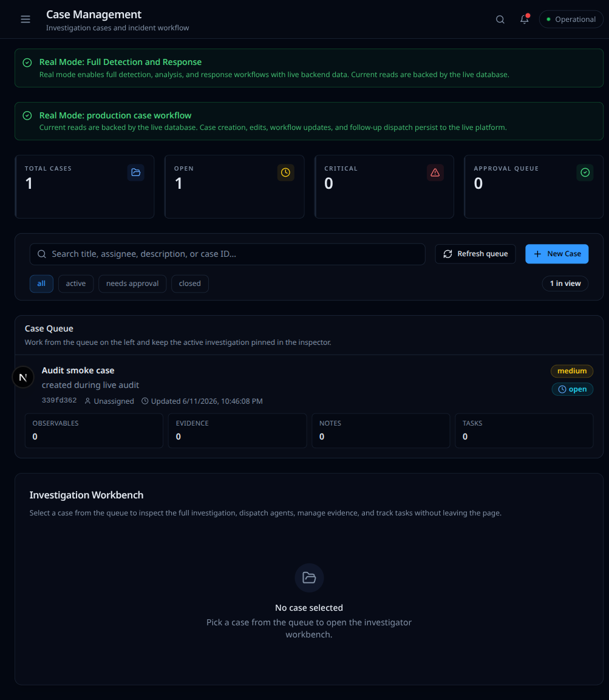Click the Critical warning triangle icon
609x700 pixels.
pos(435,172)
